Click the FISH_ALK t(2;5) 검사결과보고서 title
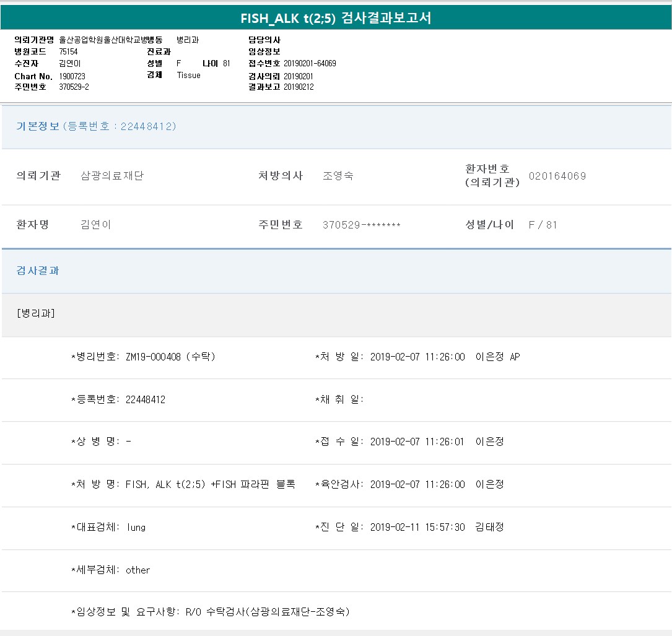Image resolution: width=672 pixels, height=636 pixels. (x=336, y=18)
